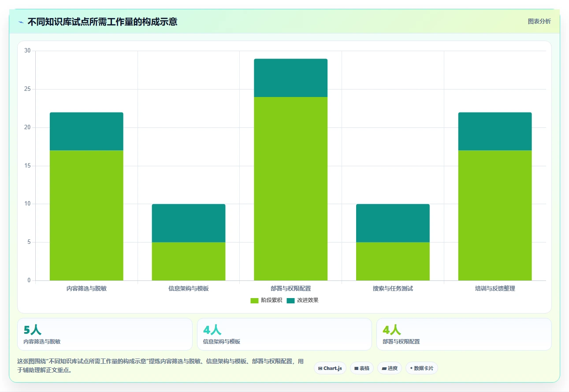This screenshot has height=392, width=569.
Task: Click the x-axis label 内容筛选与脱敏
Action: click(86, 288)
